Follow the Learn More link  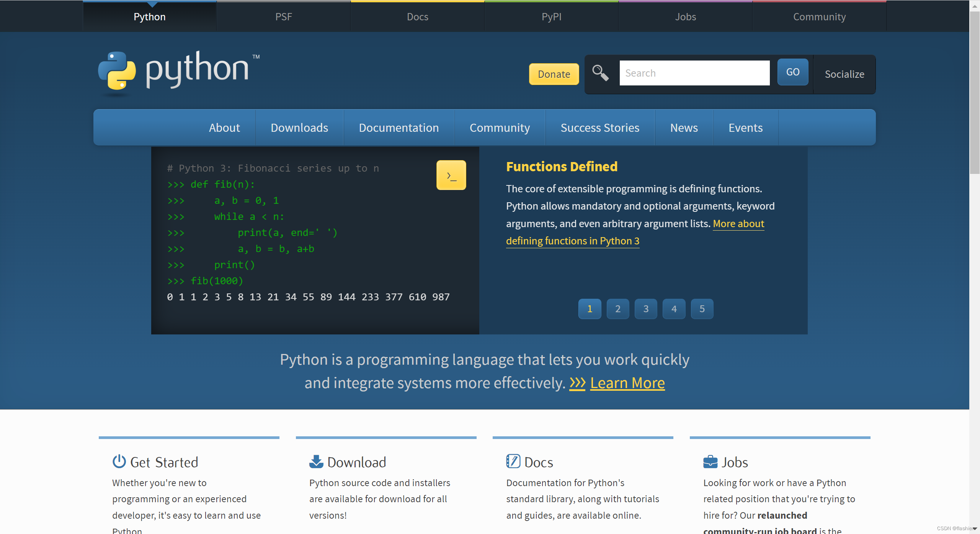pyautogui.click(x=627, y=383)
